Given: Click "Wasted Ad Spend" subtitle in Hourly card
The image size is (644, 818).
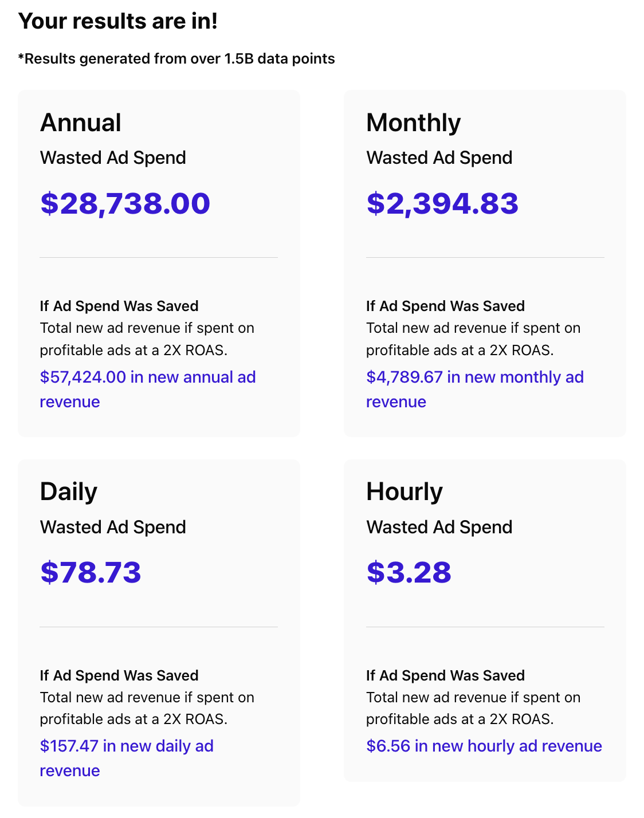Looking at the screenshot, I should point(439,527).
